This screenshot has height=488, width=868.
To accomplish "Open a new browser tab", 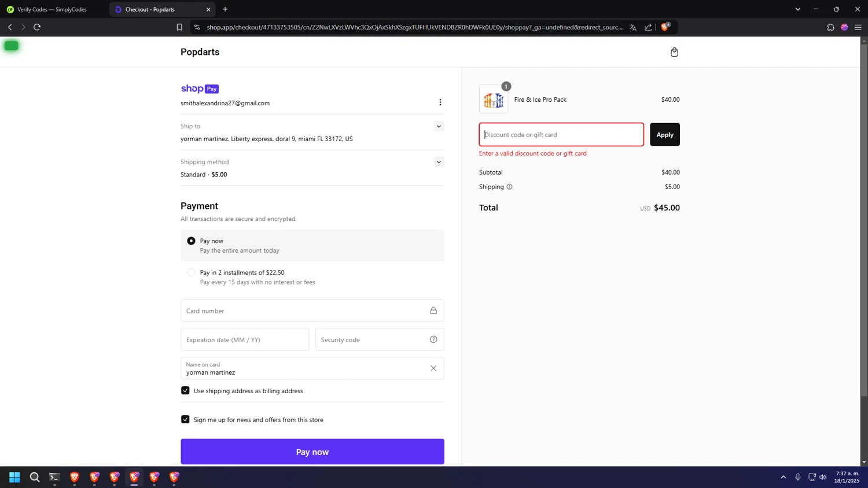I will tap(225, 9).
